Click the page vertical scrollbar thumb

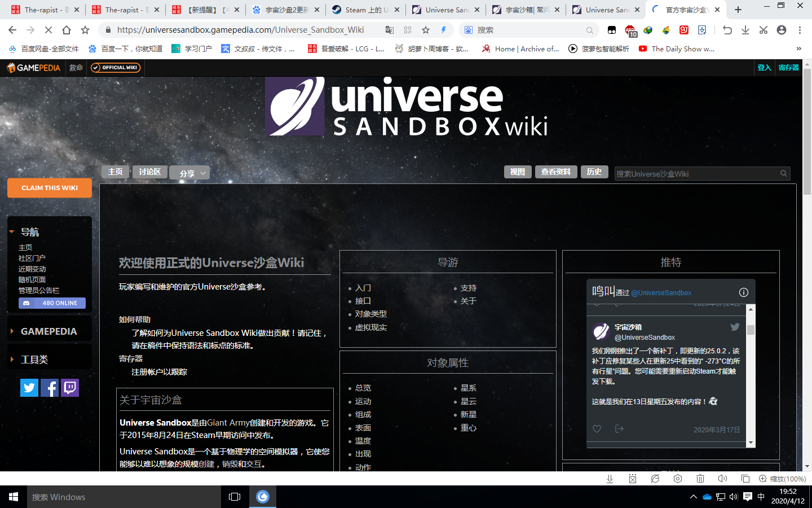coord(807,133)
